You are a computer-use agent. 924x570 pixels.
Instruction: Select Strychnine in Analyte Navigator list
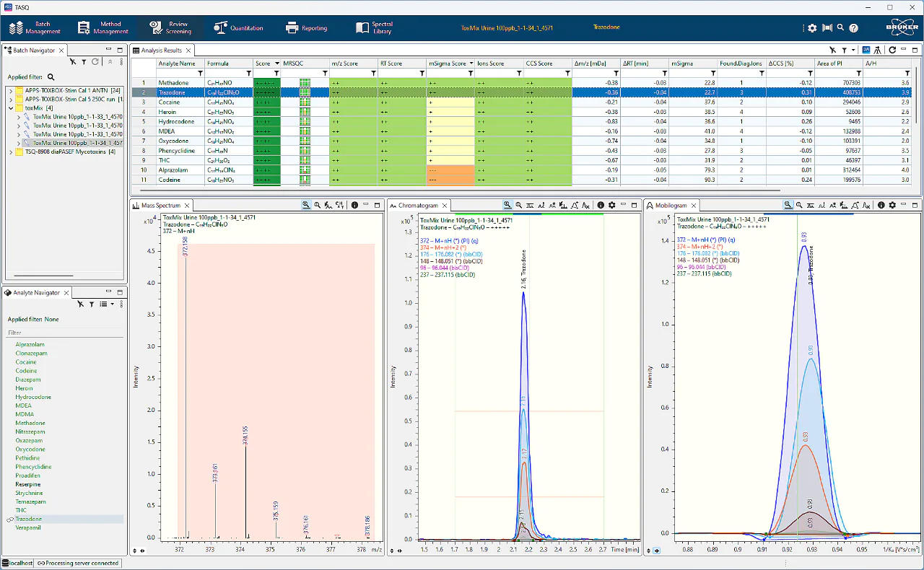[x=30, y=493]
